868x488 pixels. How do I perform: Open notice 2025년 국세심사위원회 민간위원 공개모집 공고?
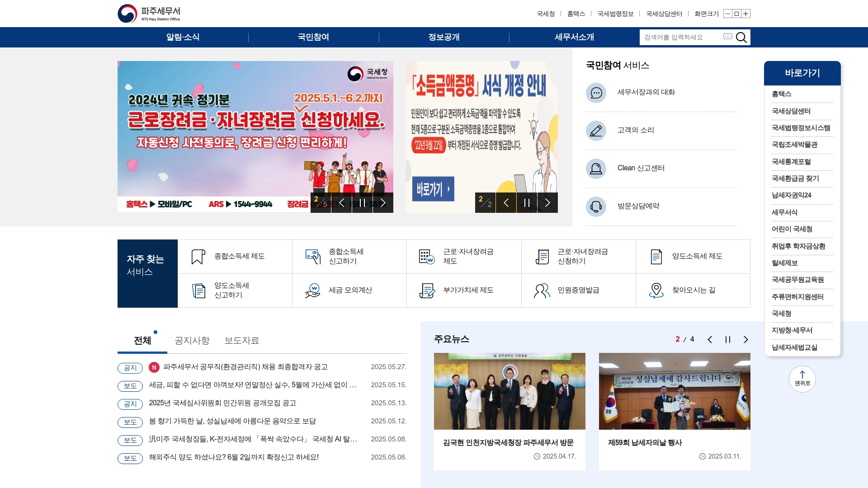point(222,403)
